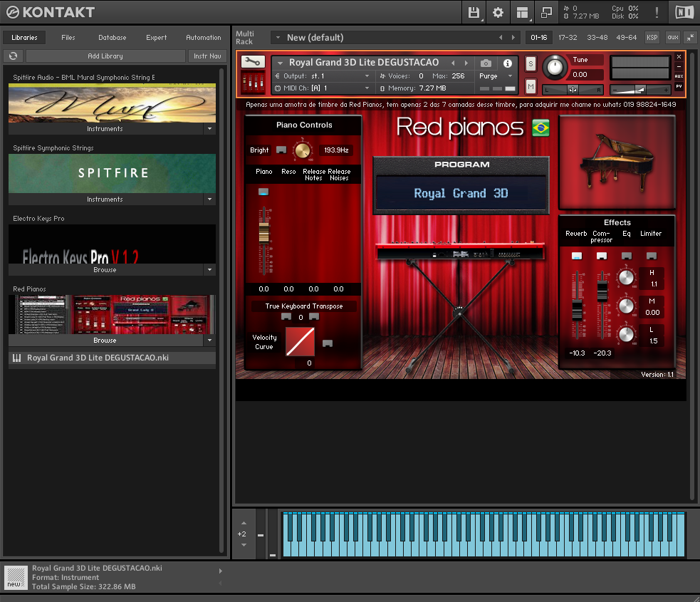Click the Bright frequency knob
The width and height of the screenshot is (700, 602).
pyautogui.click(x=302, y=150)
